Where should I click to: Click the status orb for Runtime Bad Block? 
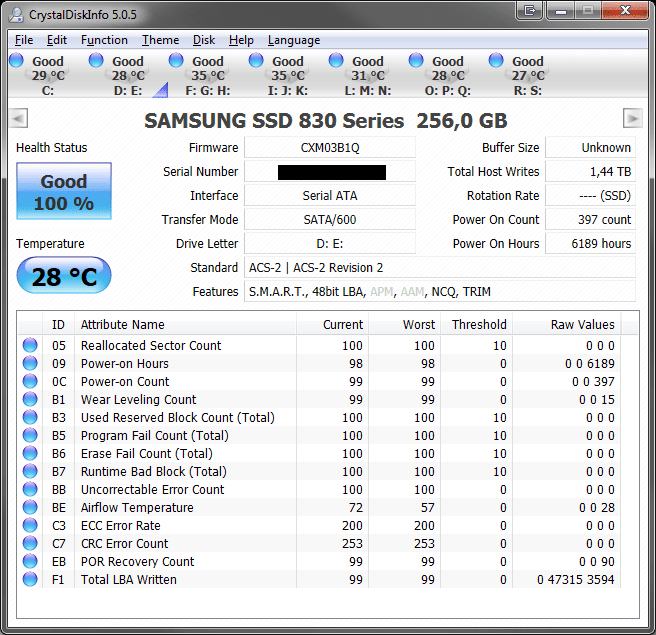(30, 471)
